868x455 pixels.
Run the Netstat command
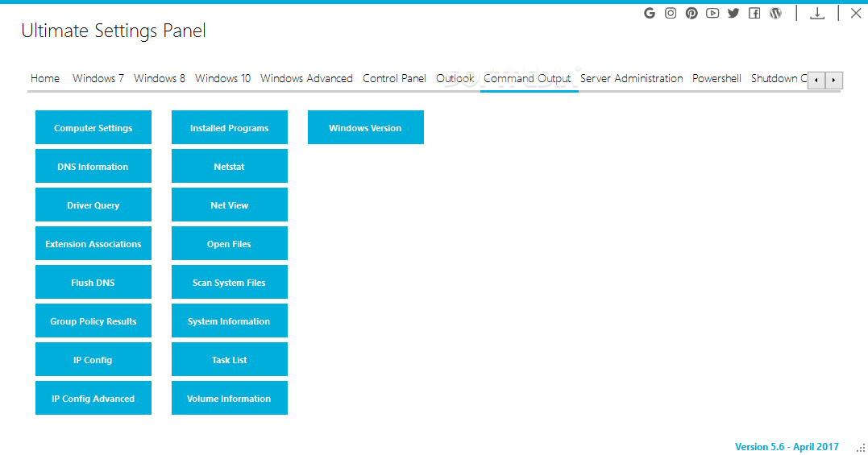click(x=229, y=166)
